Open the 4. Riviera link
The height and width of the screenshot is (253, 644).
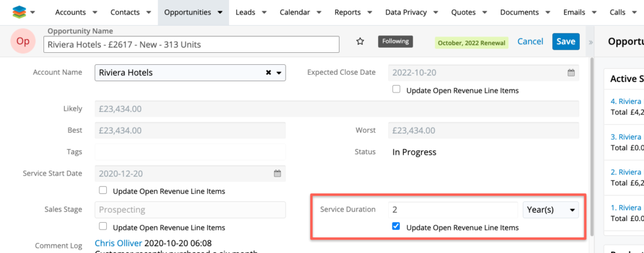click(626, 101)
